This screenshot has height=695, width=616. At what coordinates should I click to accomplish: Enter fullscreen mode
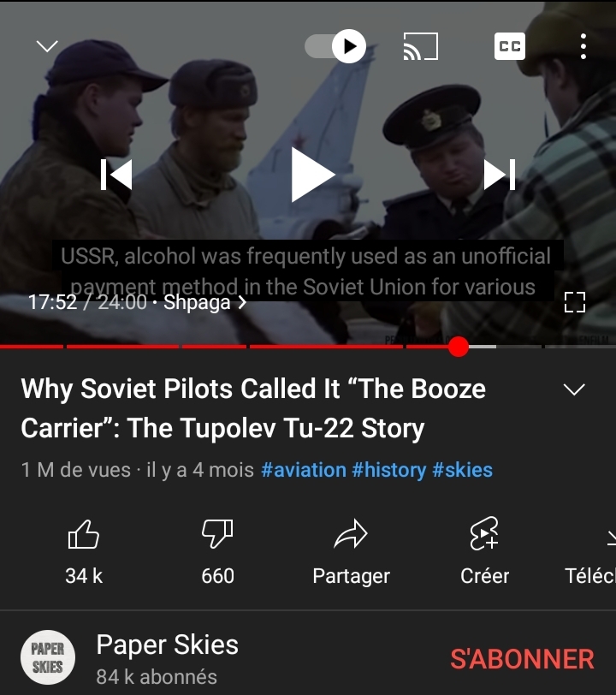[575, 302]
